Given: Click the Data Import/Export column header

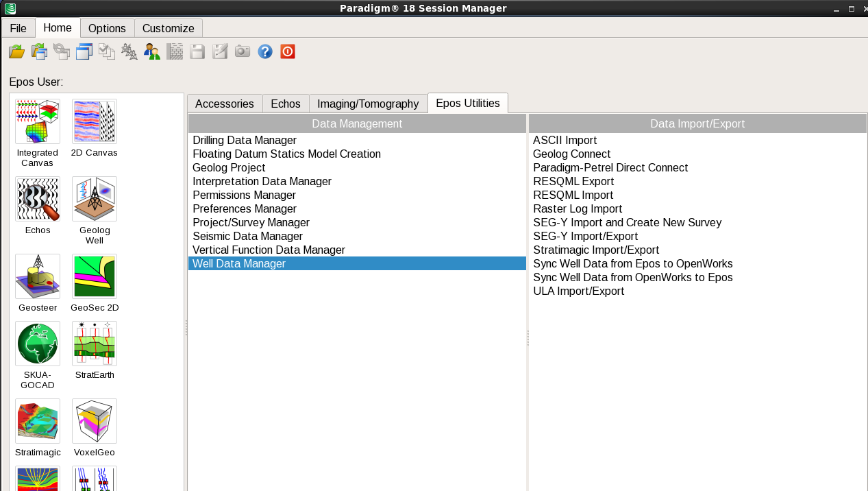Looking at the screenshot, I should (x=697, y=123).
